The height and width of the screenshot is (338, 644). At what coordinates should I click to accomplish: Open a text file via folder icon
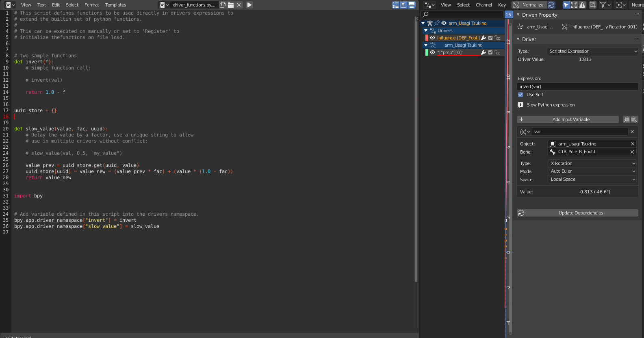tap(231, 5)
